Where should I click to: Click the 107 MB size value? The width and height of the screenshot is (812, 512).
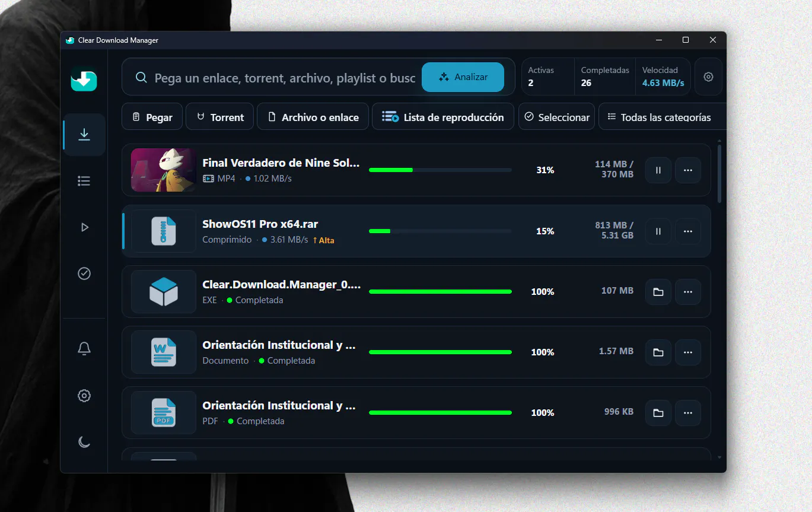coord(617,291)
